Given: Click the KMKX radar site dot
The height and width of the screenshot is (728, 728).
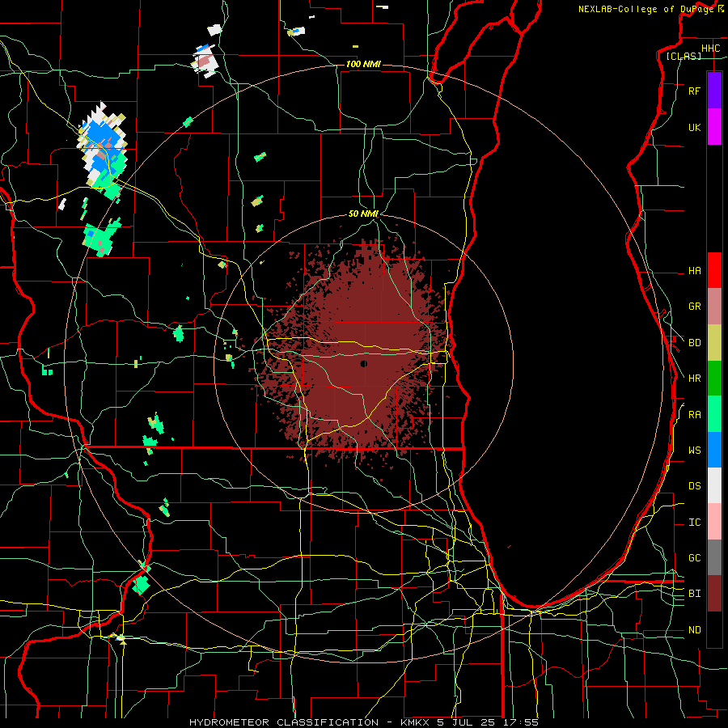Looking at the screenshot, I should pos(363,363).
